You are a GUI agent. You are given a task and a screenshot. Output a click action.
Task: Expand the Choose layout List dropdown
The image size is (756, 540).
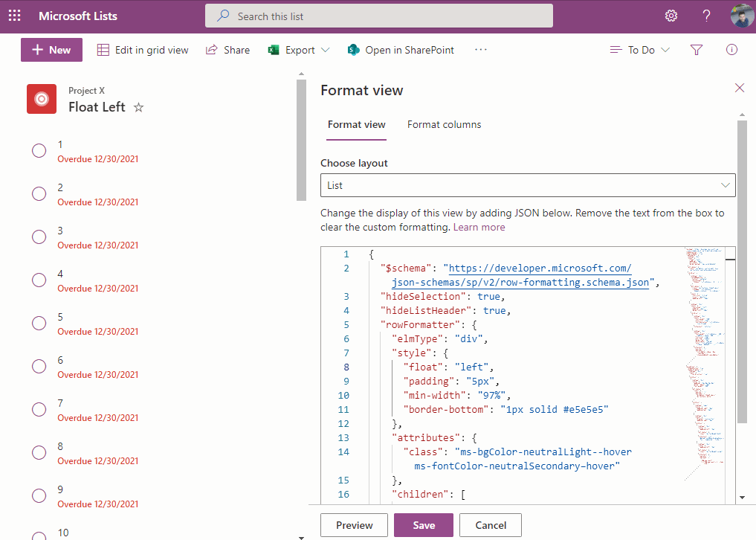click(x=528, y=185)
